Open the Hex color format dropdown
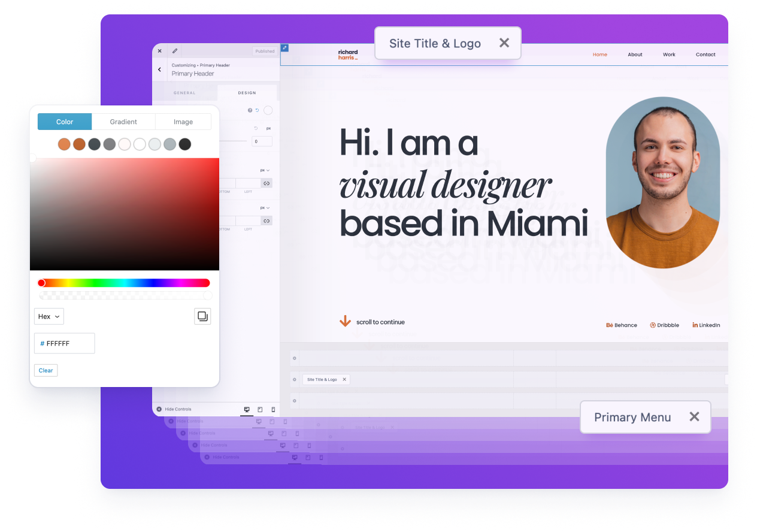This screenshot has width=757, height=532. tap(49, 316)
